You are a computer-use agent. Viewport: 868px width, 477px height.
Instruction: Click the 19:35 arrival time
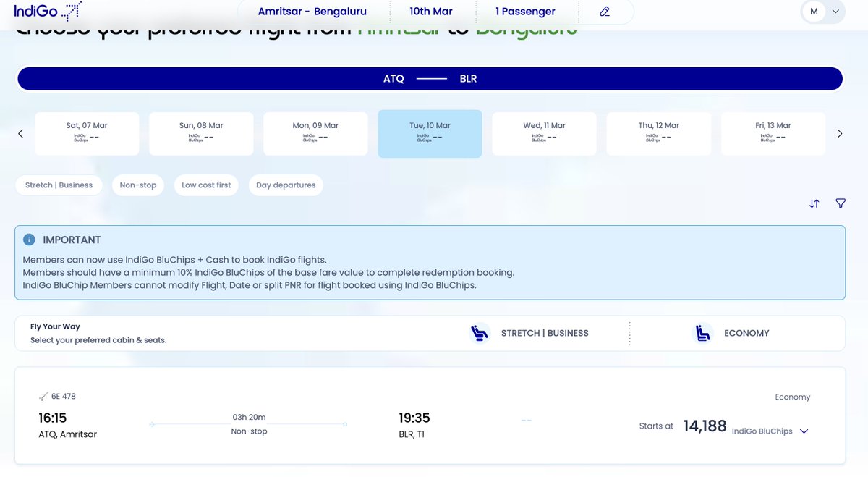click(x=414, y=418)
